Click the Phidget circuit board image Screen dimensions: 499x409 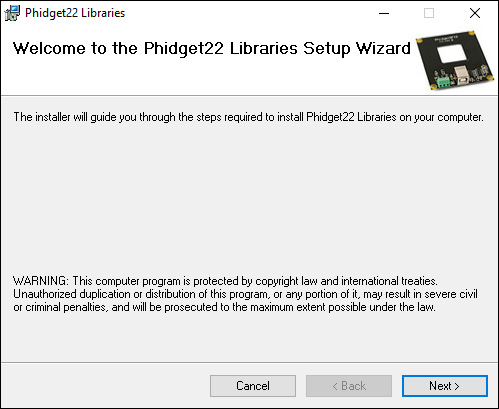click(455, 60)
